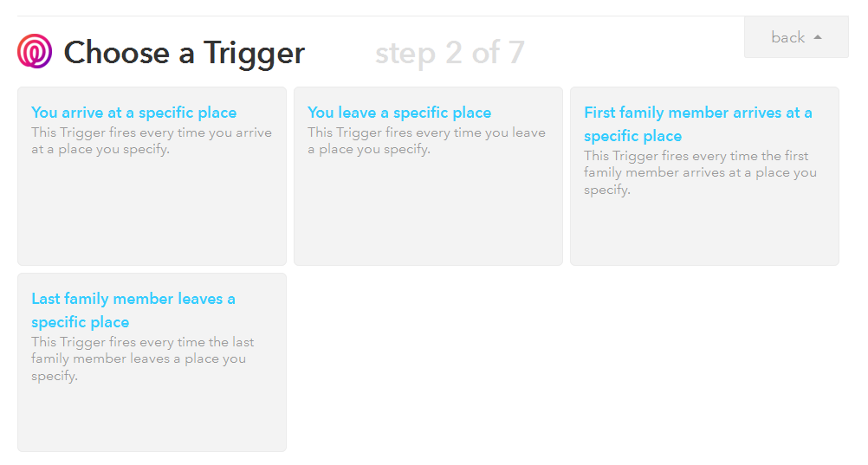Viewport: 868px width, 465px height.
Task: Click the description under "You arrive at a specific place"
Action: (151, 141)
